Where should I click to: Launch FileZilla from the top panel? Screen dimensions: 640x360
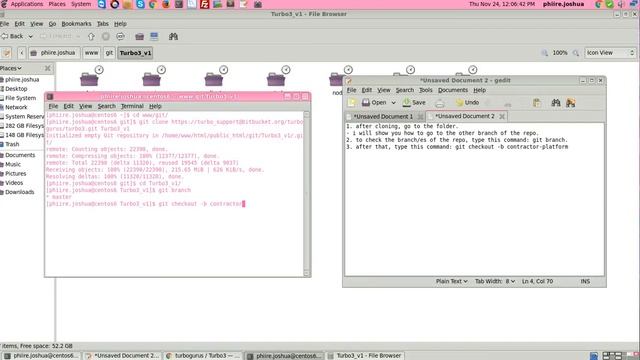[x=204, y=4]
